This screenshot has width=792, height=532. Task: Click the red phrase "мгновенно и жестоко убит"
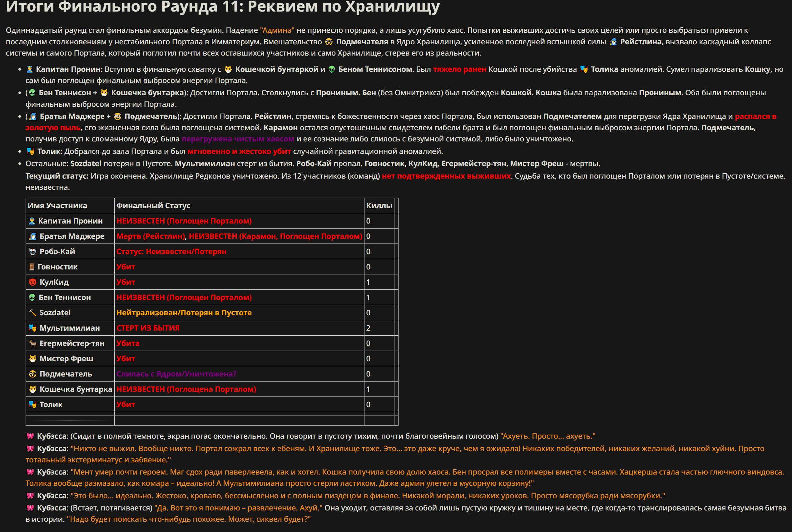coord(239,151)
